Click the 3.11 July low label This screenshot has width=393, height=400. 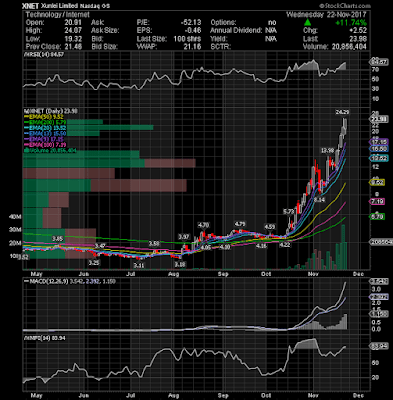click(138, 266)
